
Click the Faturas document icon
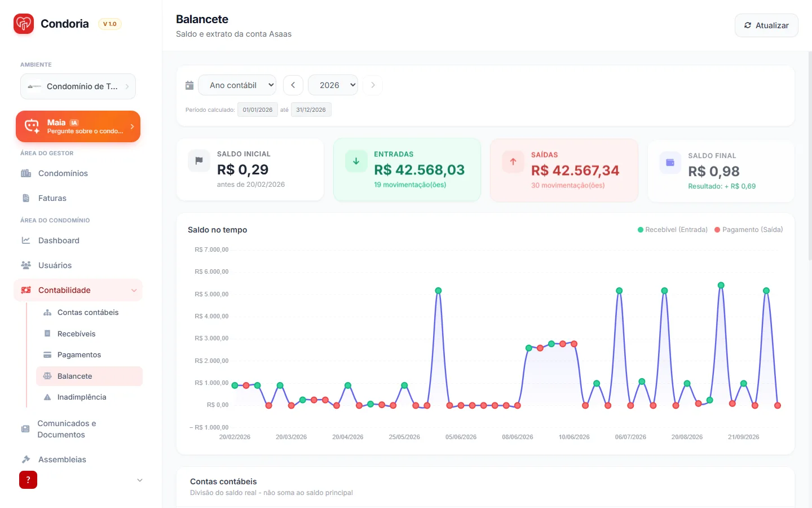click(x=26, y=198)
